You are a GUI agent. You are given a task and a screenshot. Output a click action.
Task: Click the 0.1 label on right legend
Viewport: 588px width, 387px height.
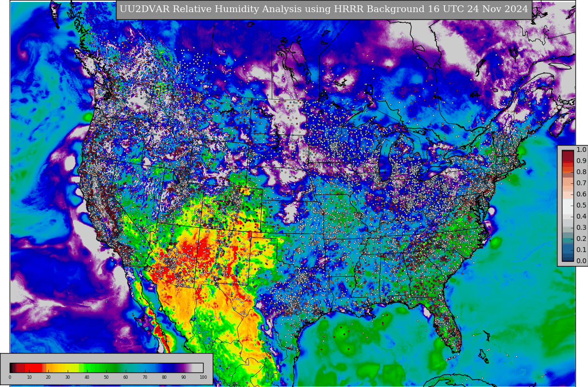click(x=581, y=250)
